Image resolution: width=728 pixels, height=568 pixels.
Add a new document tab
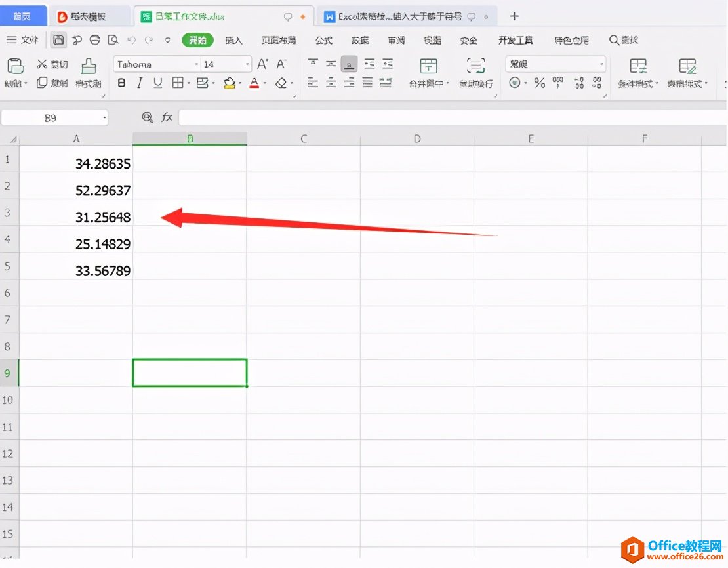tap(514, 16)
